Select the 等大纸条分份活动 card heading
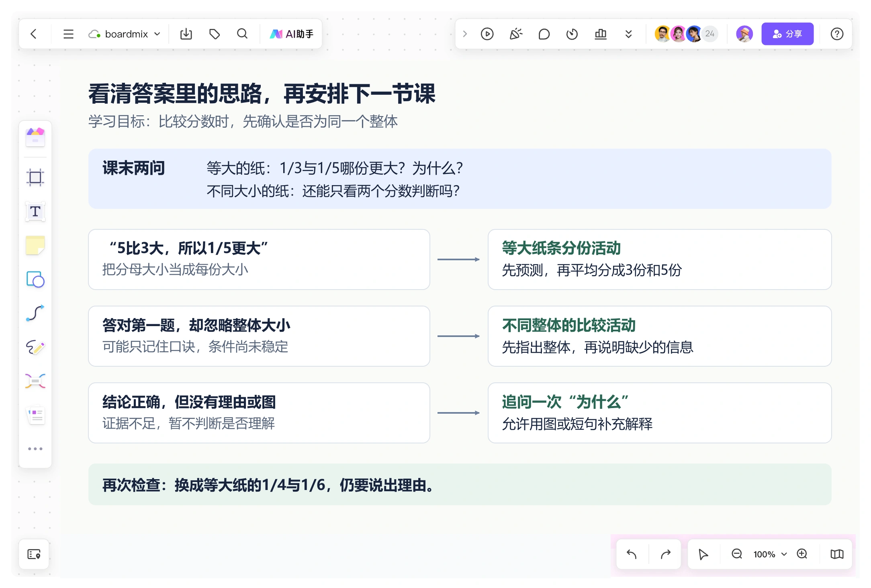 (x=561, y=248)
